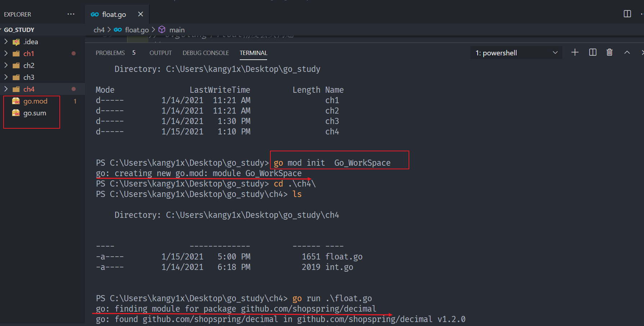644x326 pixels.
Task: Select the go.sum file icon in sidebar
Action: point(16,113)
